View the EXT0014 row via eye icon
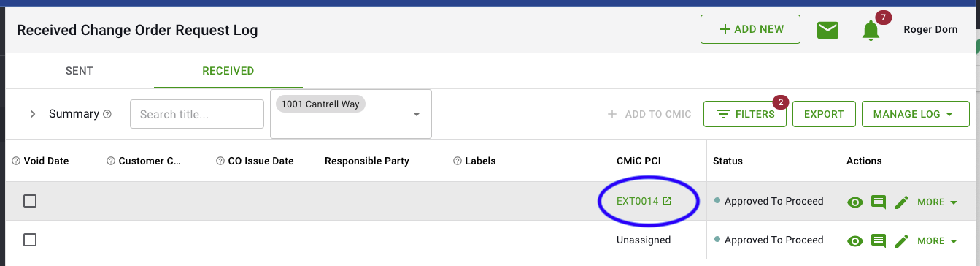Screen dimensions: 980x266 [854, 202]
